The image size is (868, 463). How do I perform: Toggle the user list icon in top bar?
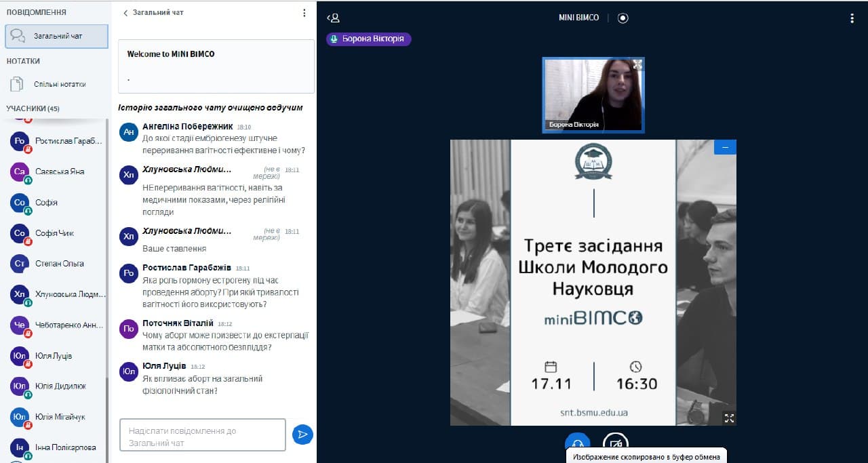(x=333, y=18)
